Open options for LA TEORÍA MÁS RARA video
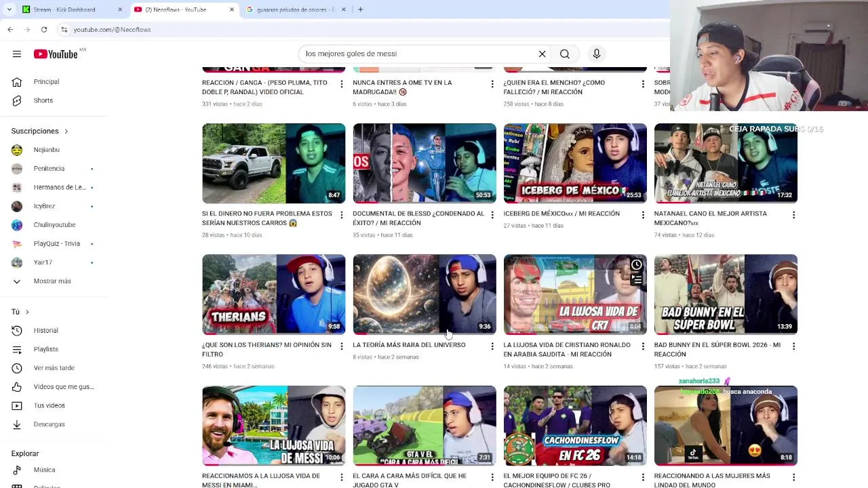The height and width of the screenshot is (488, 868). click(x=492, y=346)
